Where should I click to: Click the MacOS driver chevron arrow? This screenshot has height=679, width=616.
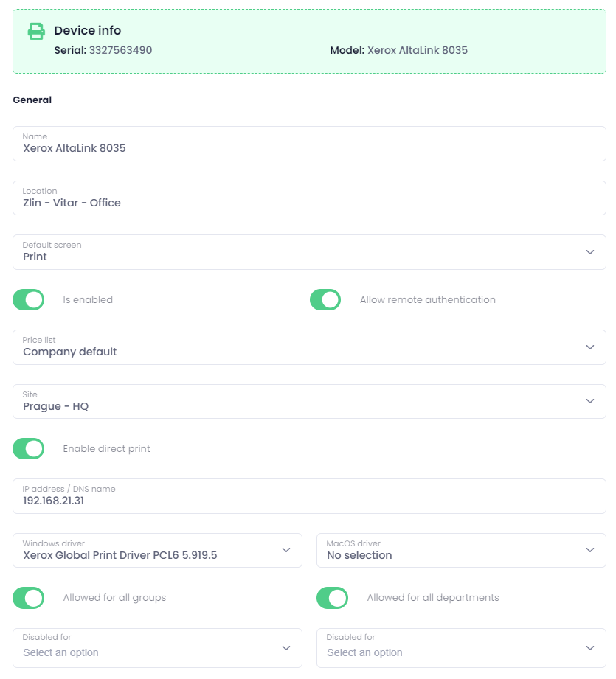pos(589,550)
